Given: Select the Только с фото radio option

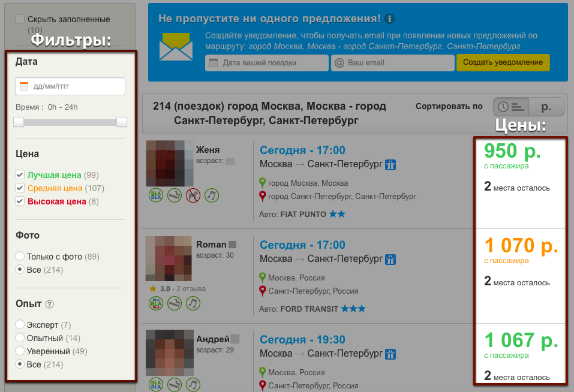Looking at the screenshot, I should click(20, 257).
